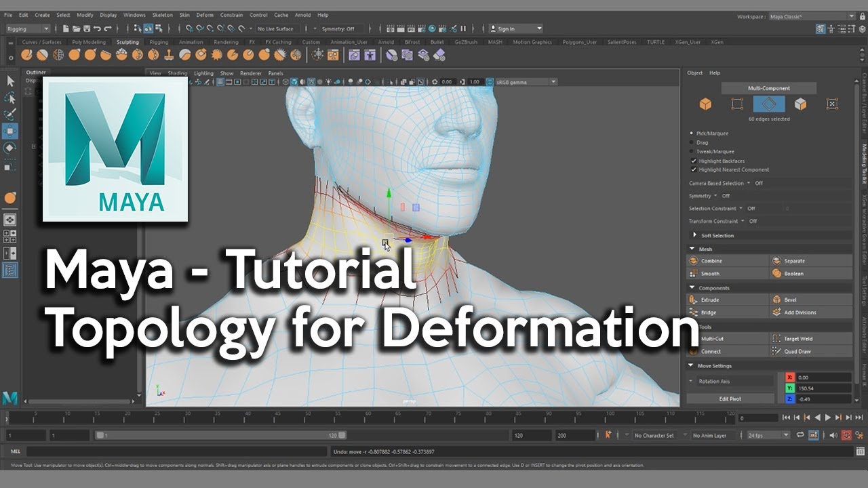Select the Select Tool arrow in toolbox
Viewport: 868px width, 488px height.
[10, 81]
